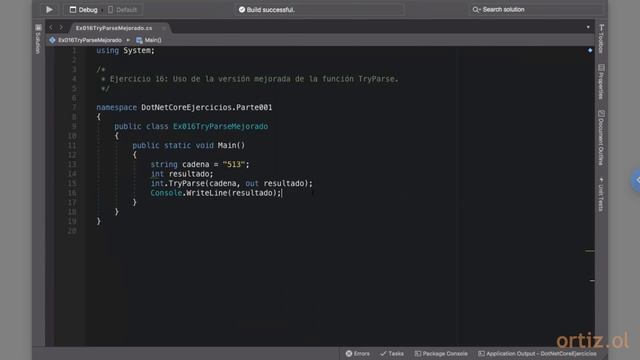
Task: Click the Properties icon in the right strip
Action: (601, 67)
